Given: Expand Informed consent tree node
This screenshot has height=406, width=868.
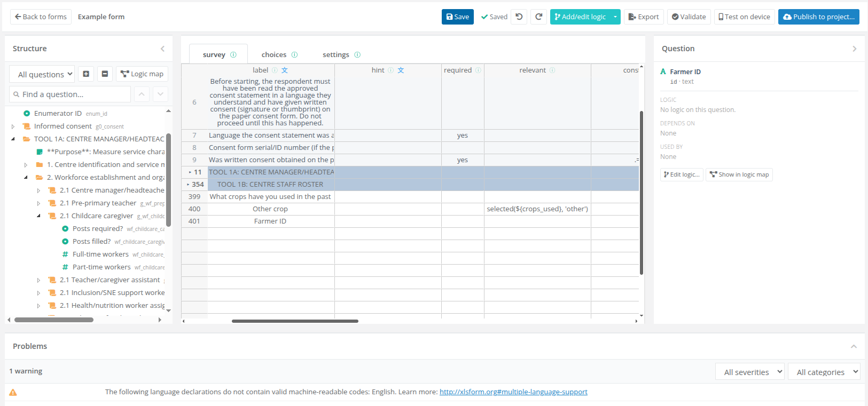Looking at the screenshot, I should [x=13, y=126].
